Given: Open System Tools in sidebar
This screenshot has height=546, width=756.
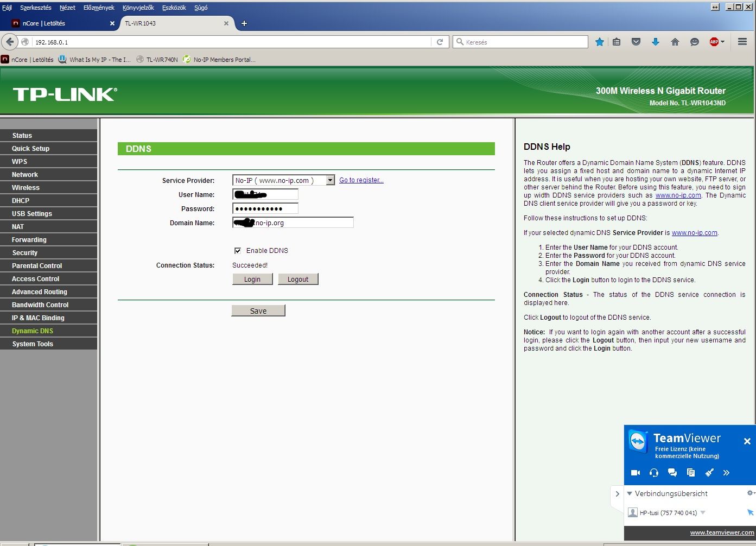Looking at the screenshot, I should (x=49, y=344).
